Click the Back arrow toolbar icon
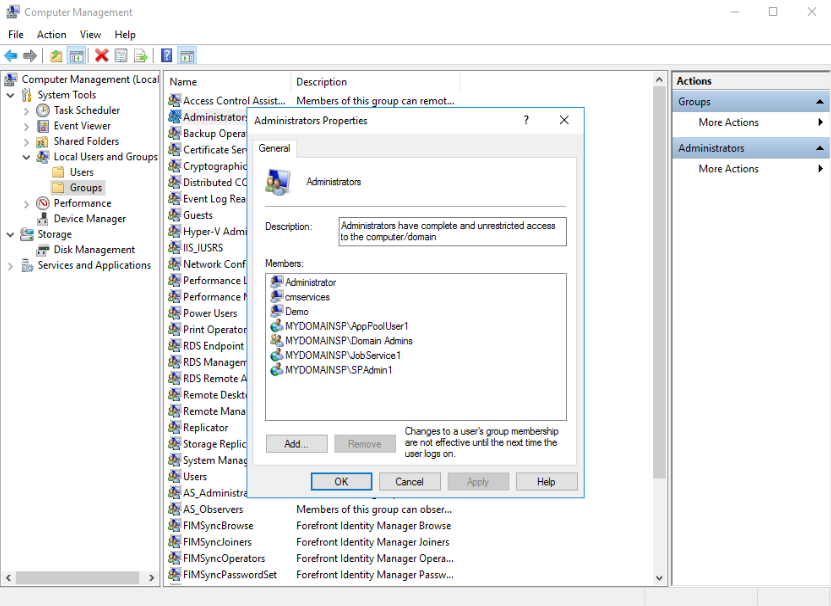 pyautogui.click(x=11, y=56)
